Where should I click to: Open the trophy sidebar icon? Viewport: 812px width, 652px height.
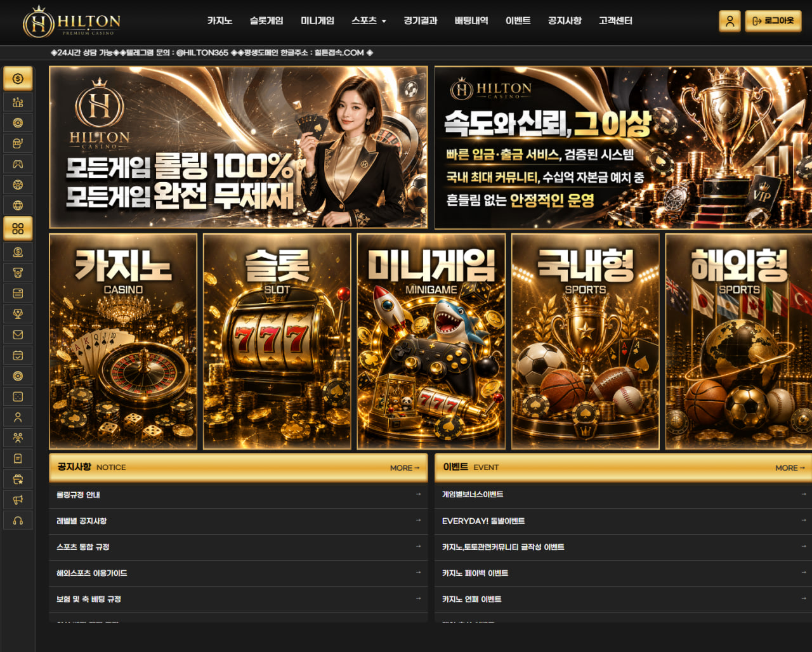tap(18, 314)
